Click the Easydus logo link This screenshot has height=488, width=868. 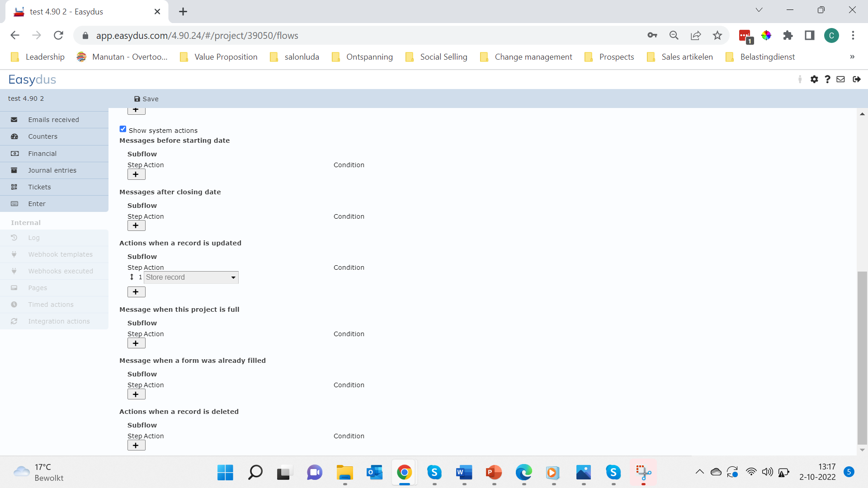tap(32, 80)
